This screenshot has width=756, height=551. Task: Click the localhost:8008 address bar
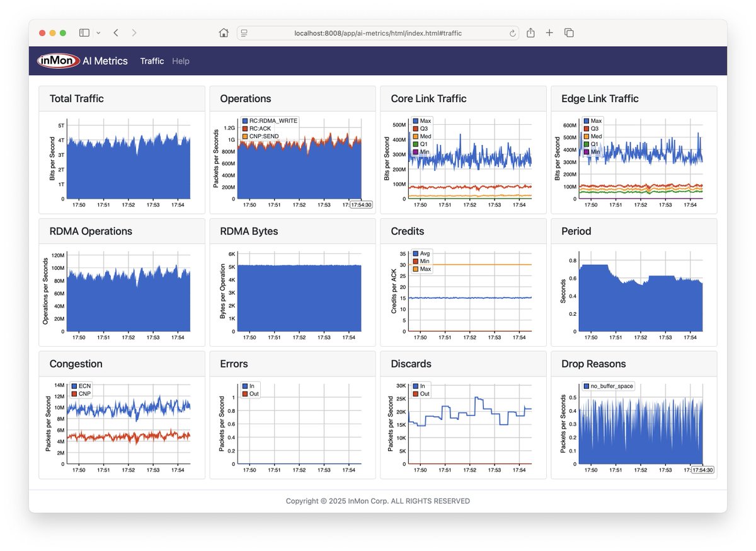click(x=378, y=33)
